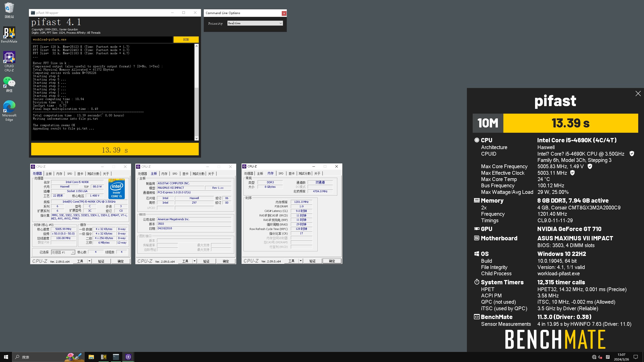Select the 显卡 tab in the mainboard CPU-Z window
The width and height of the screenshot is (644, 362).
185,174
